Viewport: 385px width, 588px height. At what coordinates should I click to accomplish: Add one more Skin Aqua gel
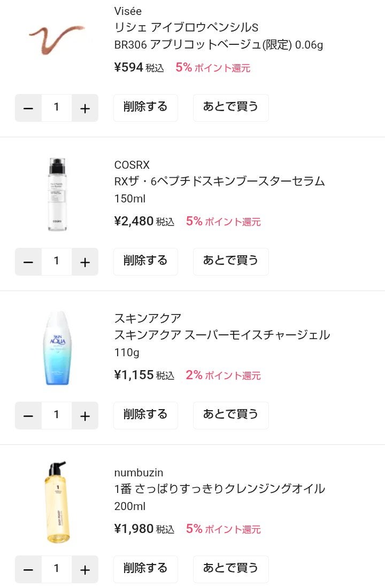(84, 415)
